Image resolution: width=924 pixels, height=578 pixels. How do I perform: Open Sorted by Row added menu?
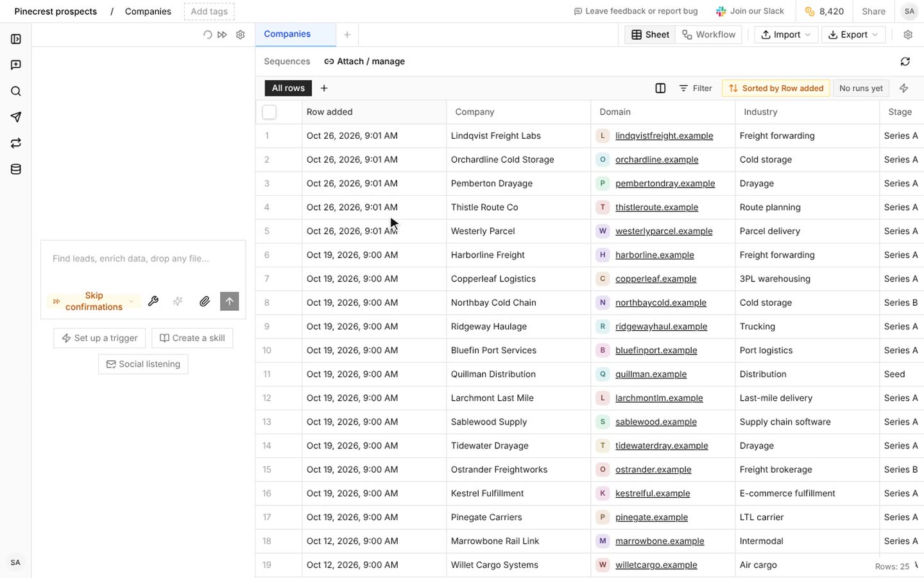pos(776,88)
